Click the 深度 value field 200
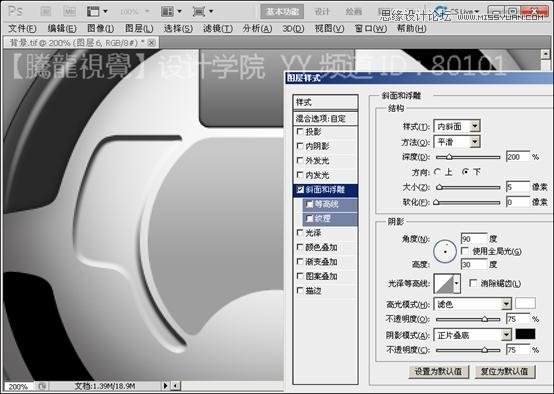 pyautogui.click(x=518, y=157)
